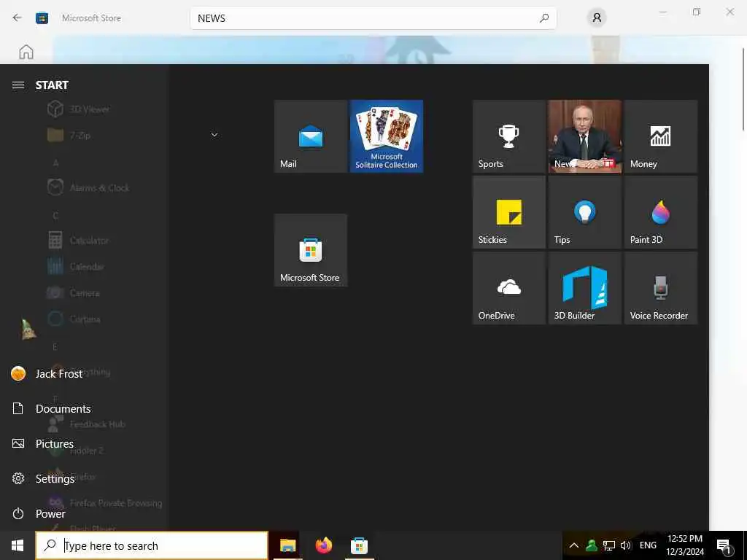The image size is (747, 560).
Task: Launch Microsoft Solitaire Collection tile
Action: click(x=387, y=136)
